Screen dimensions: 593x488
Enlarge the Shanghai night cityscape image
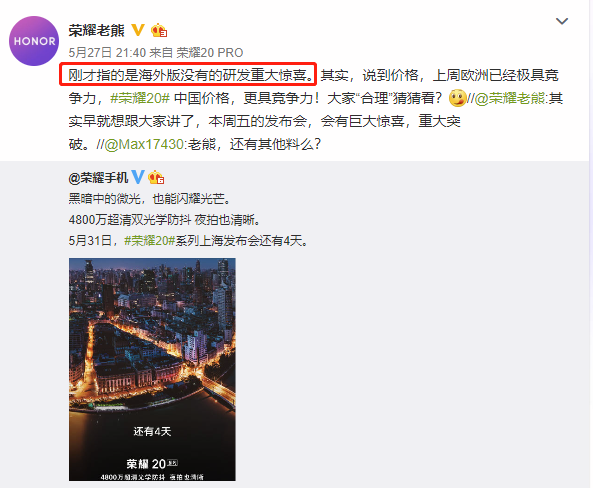click(x=152, y=369)
